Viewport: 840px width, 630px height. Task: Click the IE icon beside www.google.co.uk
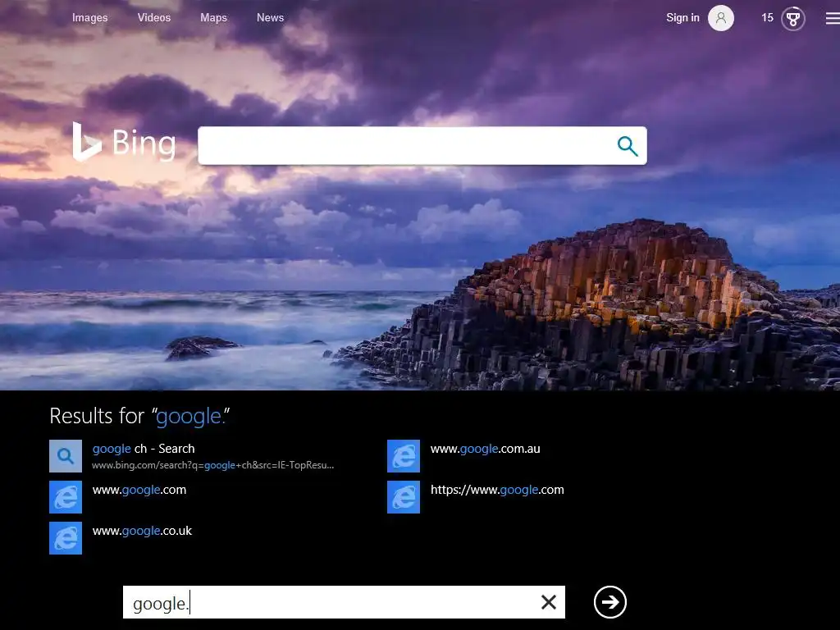tap(66, 538)
